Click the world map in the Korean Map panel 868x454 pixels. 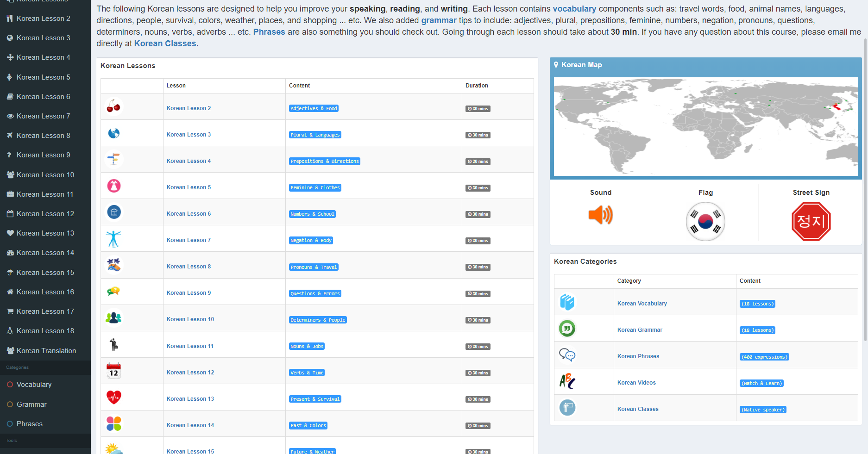pyautogui.click(x=705, y=126)
